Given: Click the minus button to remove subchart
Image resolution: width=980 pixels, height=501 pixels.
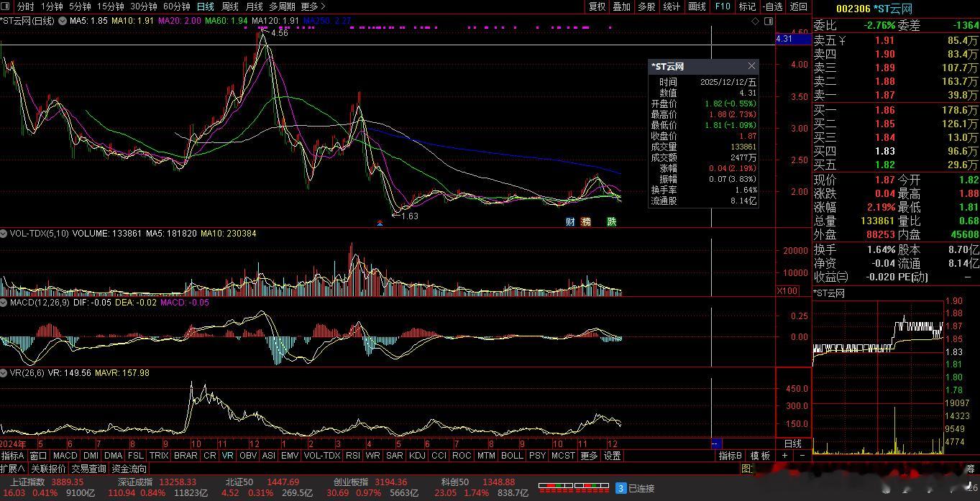Looking at the screenshot, I should click(802, 456).
